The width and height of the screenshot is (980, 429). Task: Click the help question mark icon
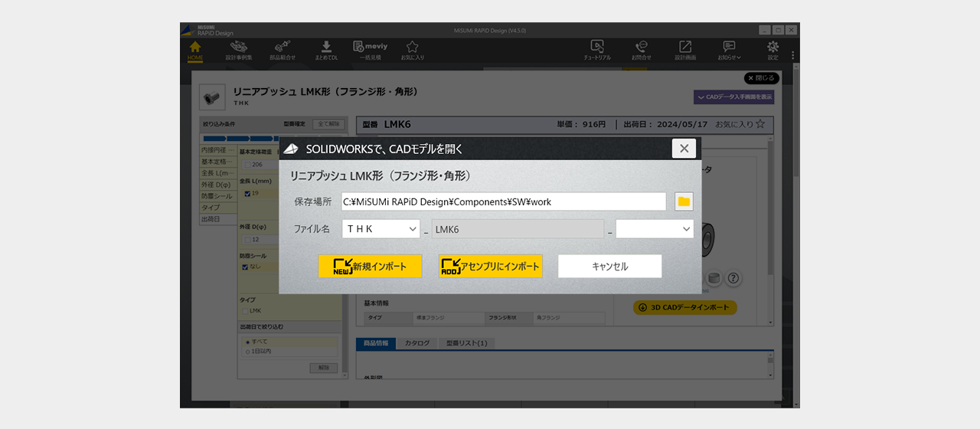point(733,278)
